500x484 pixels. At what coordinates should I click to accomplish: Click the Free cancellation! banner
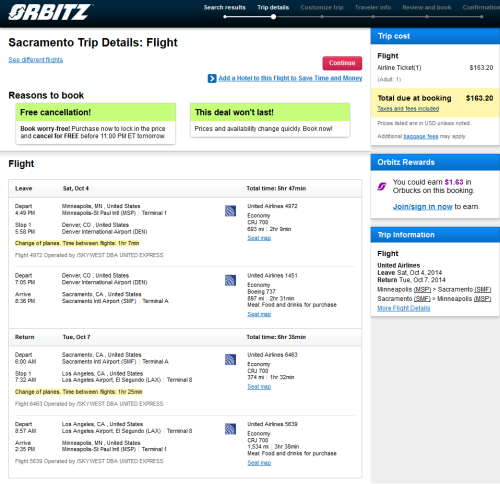[96, 112]
